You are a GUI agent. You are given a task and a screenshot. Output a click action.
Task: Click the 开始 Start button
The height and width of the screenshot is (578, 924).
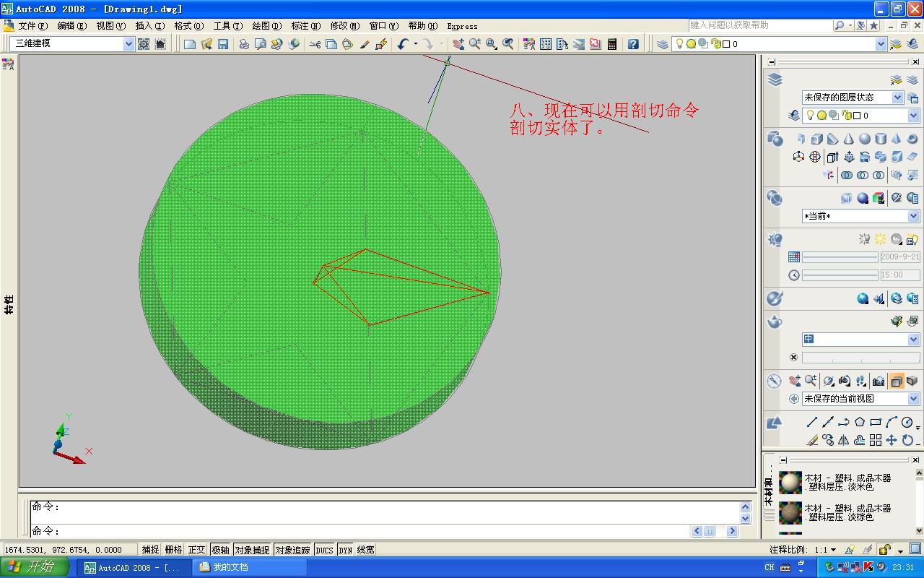[34, 567]
